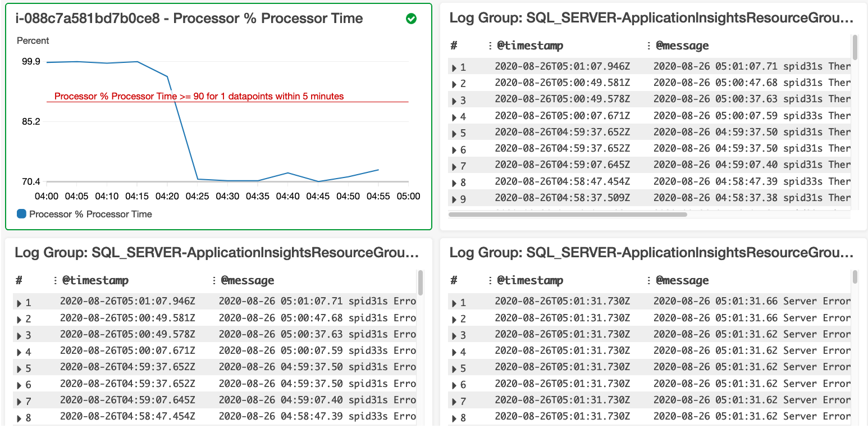Click timestamp 05:01:31.730Z in Server Error row 2

(x=563, y=318)
